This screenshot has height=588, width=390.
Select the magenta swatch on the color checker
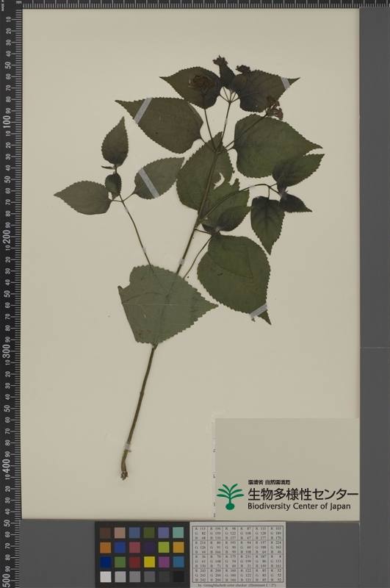point(164,562)
